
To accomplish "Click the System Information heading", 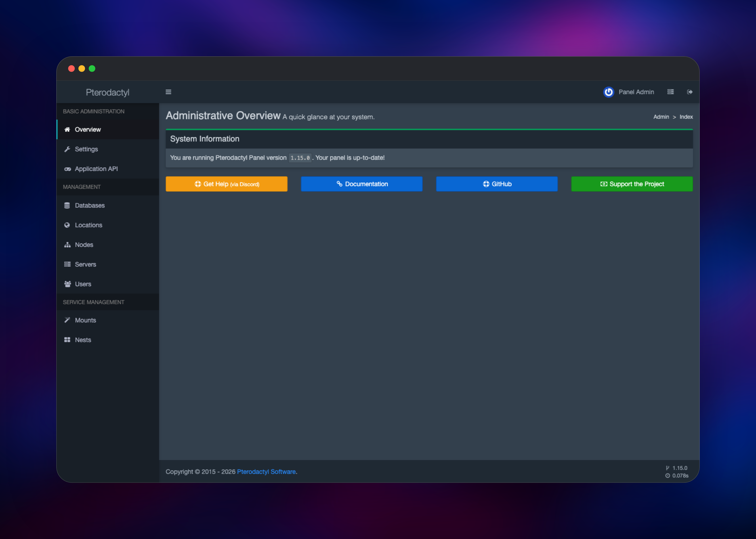I will (205, 139).
